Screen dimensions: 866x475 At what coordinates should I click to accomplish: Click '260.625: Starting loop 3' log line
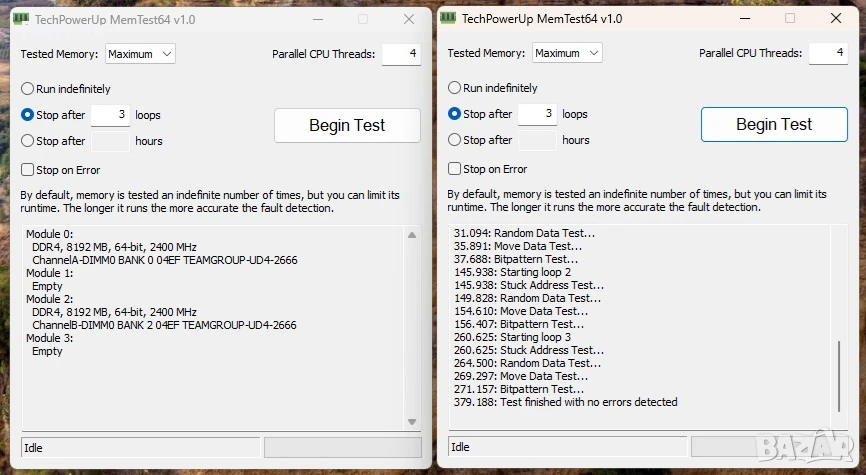pyautogui.click(x=513, y=337)
